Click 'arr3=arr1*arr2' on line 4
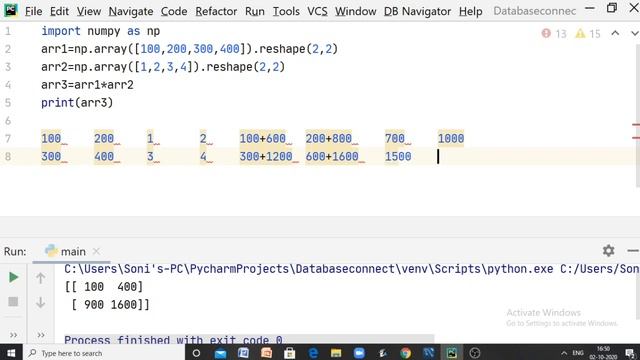Image resolution: width=640 pixels, height=360 pixels. pos(87,85)
